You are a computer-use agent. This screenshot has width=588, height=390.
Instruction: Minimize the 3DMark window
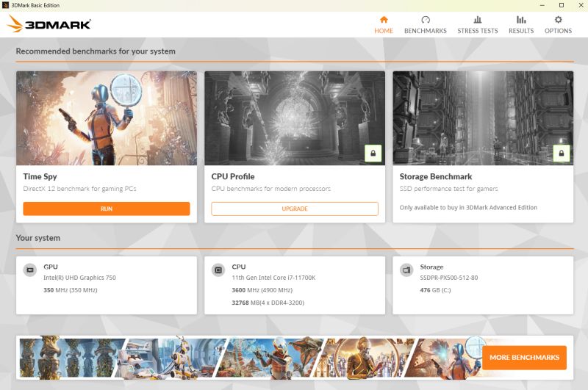click(542, 5)
